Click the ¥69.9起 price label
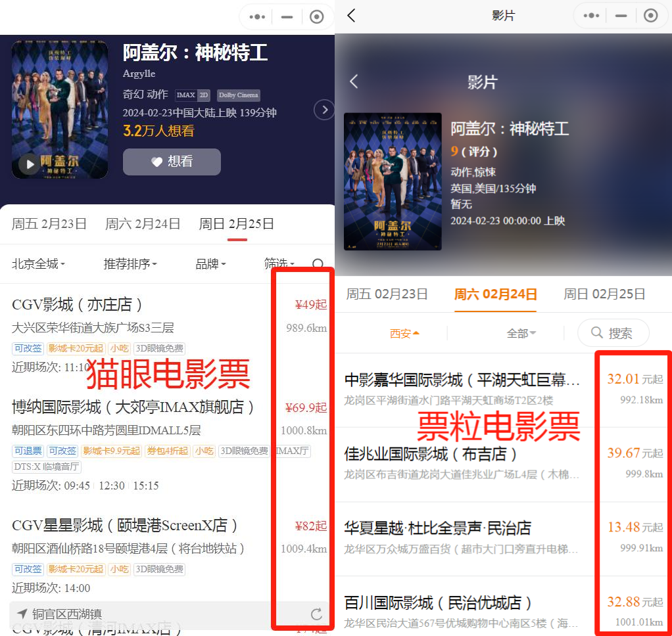Image resolution: width=672 pixels, height=636 pixels. coord(306,407)
